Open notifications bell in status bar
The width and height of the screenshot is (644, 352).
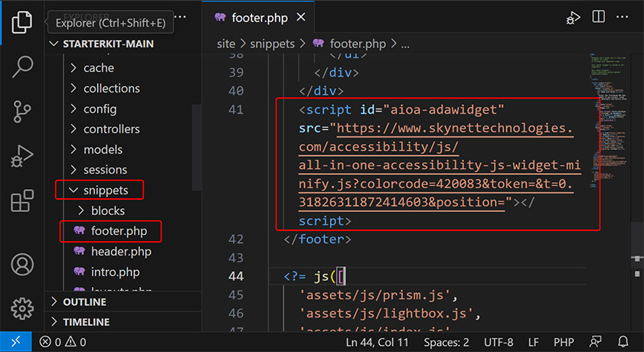click(x=623, y=342)
